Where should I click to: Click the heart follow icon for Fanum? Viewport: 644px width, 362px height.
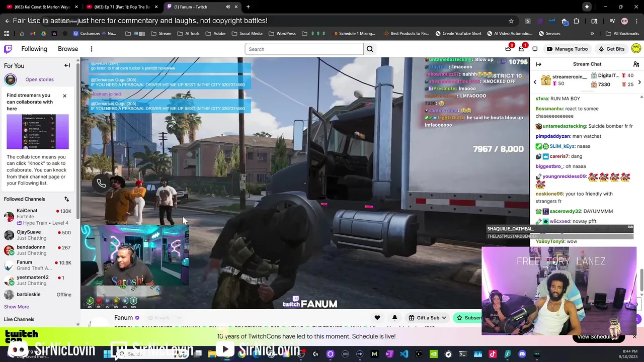pyautogui.click(x=377, y=318)
